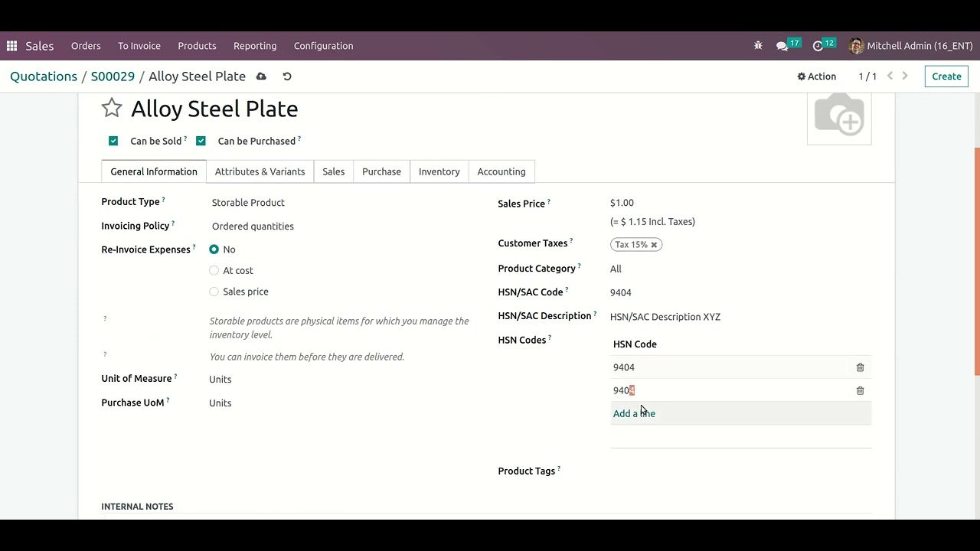Open the activities clock icon
Image resolution: width=980 pixels, height=551 pixels.
(x=818, y=46)
